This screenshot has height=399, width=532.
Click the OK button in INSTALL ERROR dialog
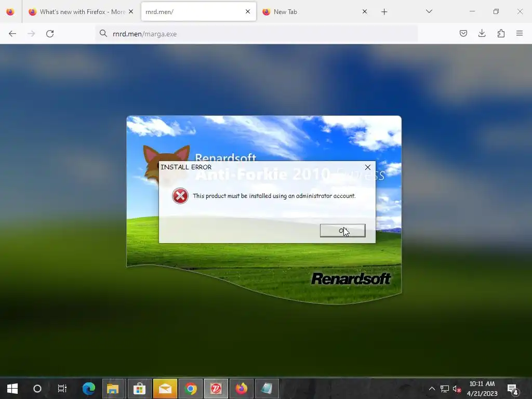[x=343, y=231]
